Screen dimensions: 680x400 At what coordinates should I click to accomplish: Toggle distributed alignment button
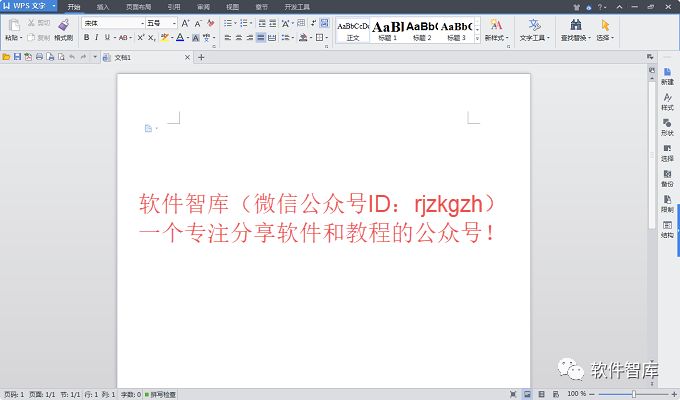pos(272,38)
